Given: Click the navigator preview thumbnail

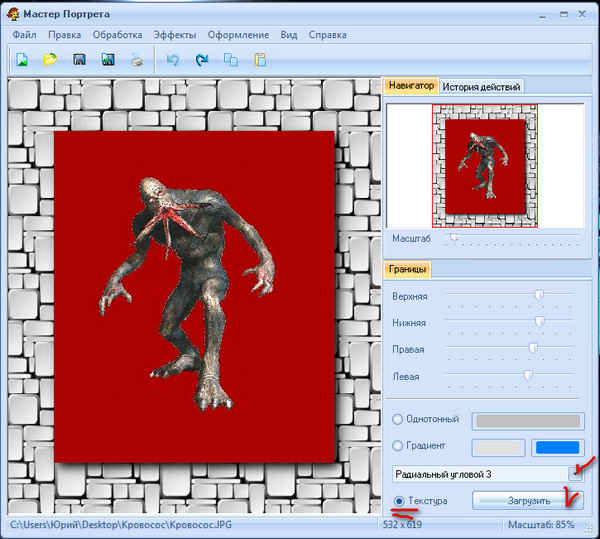Looking at the screenshot, I should pyautogui.click(x=484, y=164).
